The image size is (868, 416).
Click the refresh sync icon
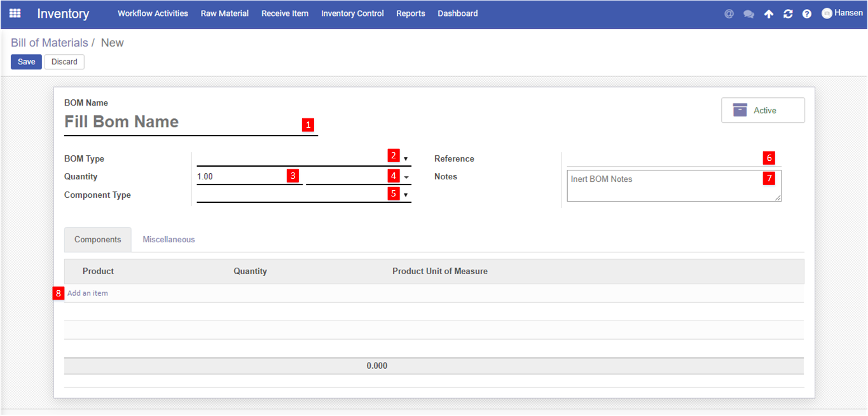pos(788,14)
